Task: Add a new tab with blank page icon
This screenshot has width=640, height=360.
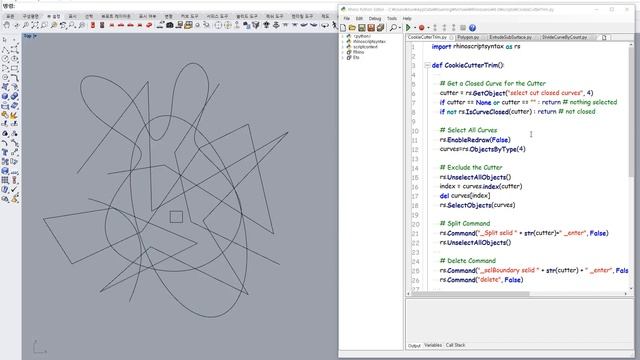Action: pyautogui.click(x=604, y=38)
